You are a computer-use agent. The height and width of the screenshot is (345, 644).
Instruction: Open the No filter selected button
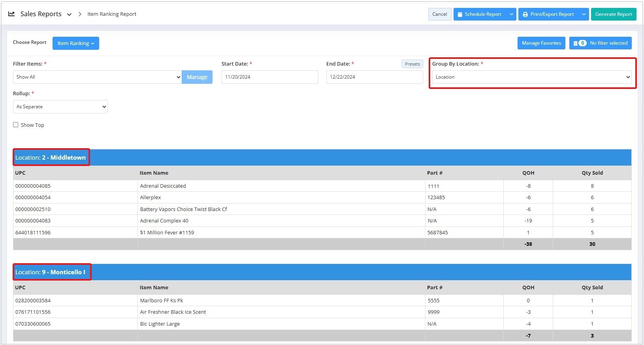pos(601,43)
